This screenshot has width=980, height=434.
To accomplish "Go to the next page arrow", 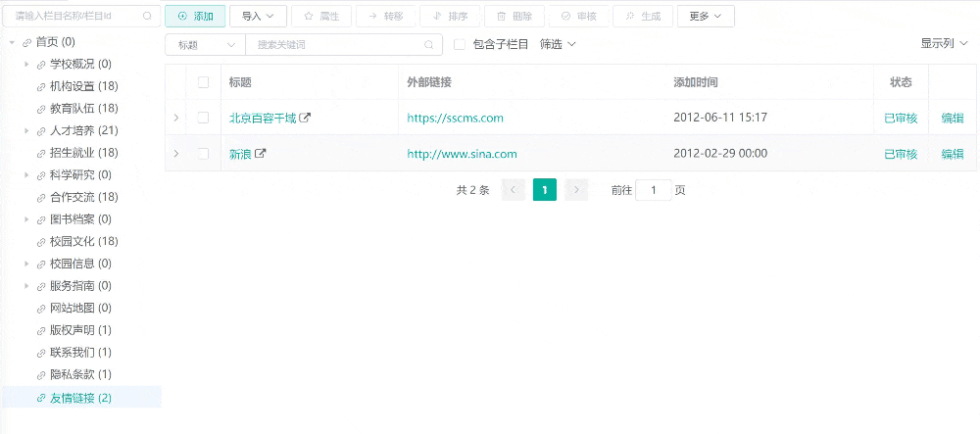I will point(576,190).
